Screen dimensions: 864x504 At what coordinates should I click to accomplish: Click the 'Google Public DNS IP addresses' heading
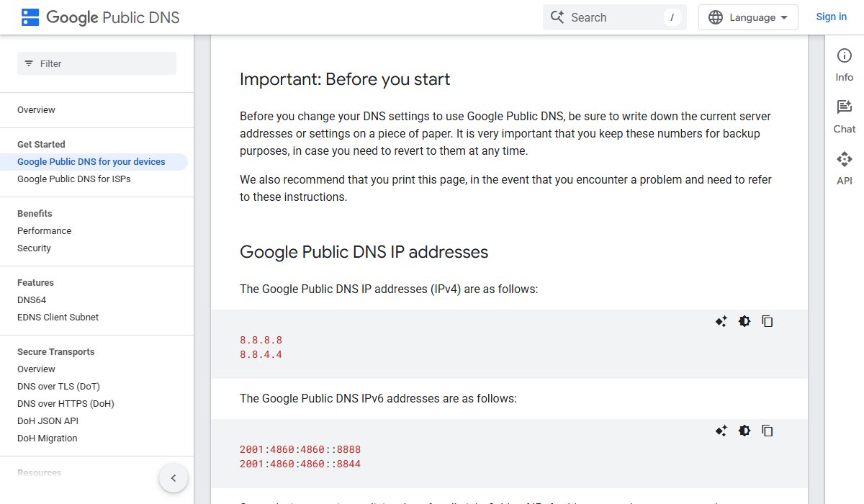click(364, 252)
